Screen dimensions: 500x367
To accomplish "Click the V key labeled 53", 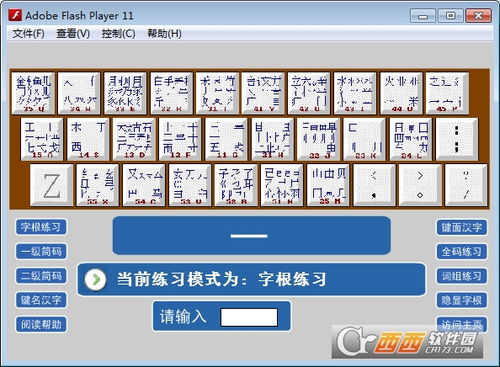I will (190, 185).
